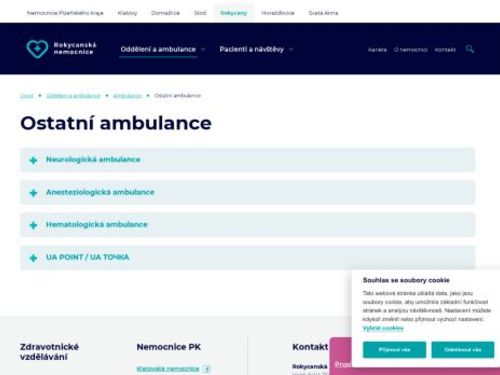The height and width of the screenshot is (375, 500).
Task: Click plus icon beside Neurologická ambulance
Action: (x=33, y=160)
